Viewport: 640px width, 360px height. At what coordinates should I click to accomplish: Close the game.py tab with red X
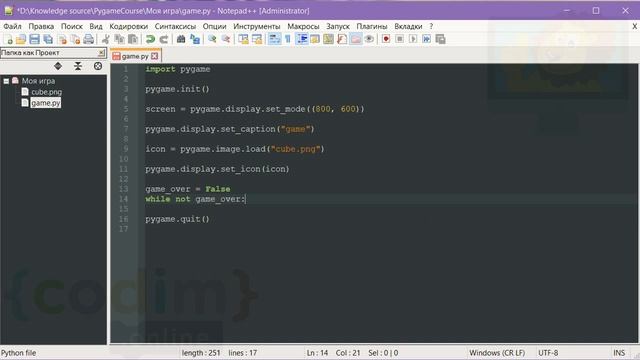155,56
